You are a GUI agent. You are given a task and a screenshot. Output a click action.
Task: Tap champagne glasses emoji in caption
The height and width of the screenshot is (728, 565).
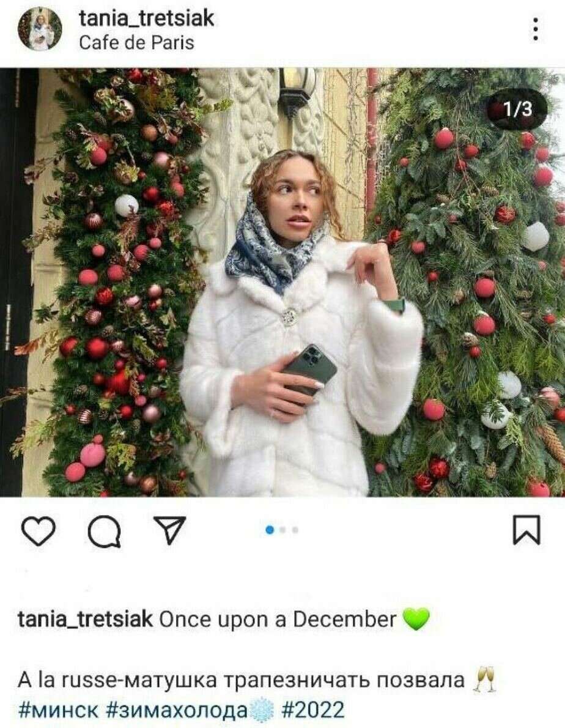[x=484, y=679]
